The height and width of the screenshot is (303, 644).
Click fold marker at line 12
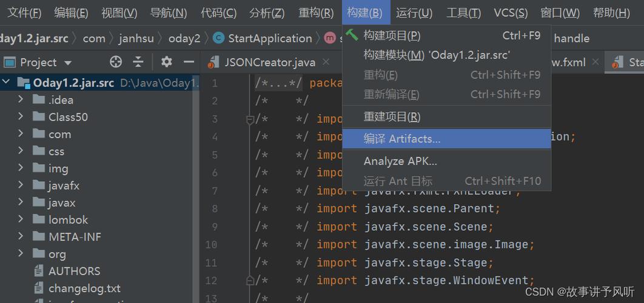250,281
